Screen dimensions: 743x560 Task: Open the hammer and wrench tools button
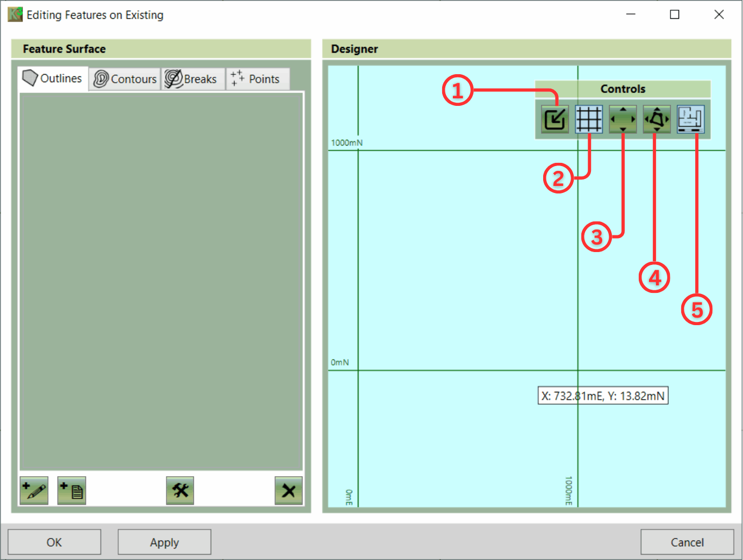[x=180, y=491]
